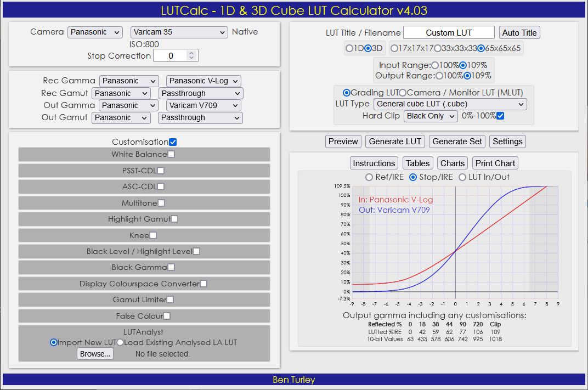
Task: Click the Preview button
Action: click(343, 142)
